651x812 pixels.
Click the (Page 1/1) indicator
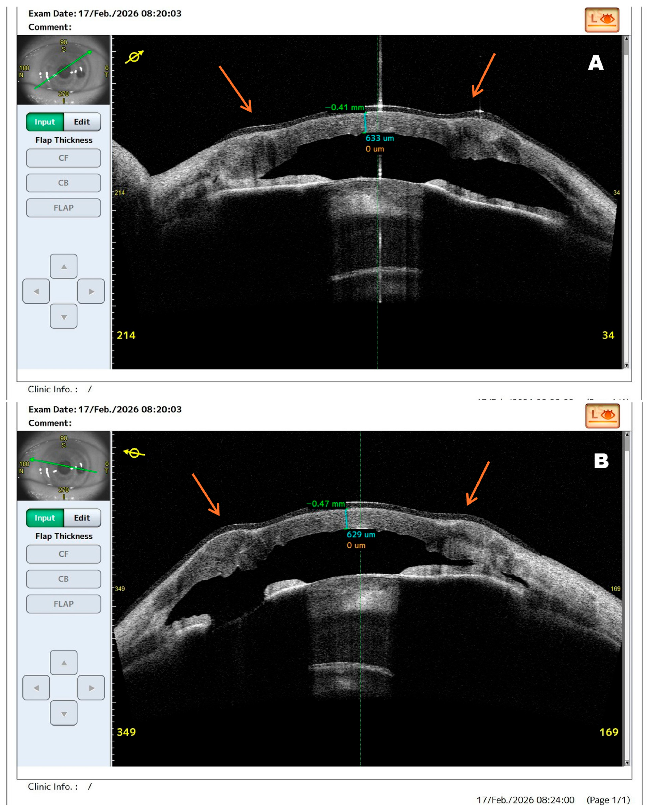coord(608,800)
